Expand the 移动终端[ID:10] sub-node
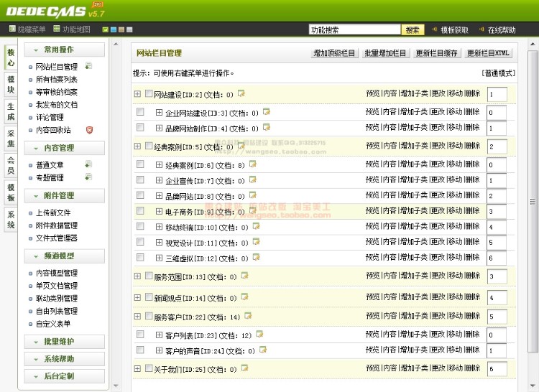539x392 pixels. (x=159, y=227)
